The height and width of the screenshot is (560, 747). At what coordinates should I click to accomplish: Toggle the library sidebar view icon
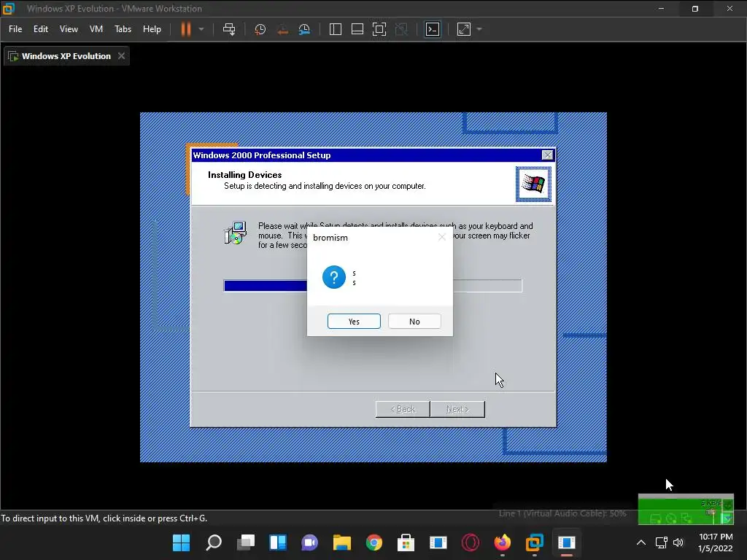point(336,29)
